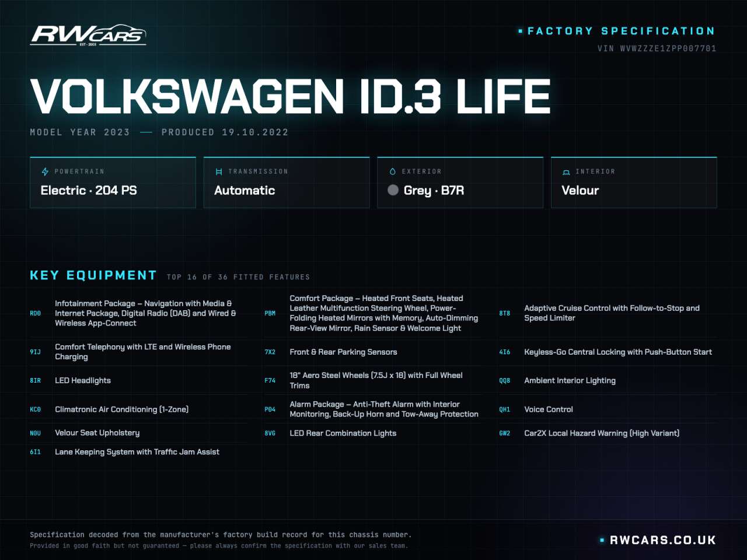Select the Automatic transmission card
This screenshot has width=747, height=560.
[x=287, y=183]
